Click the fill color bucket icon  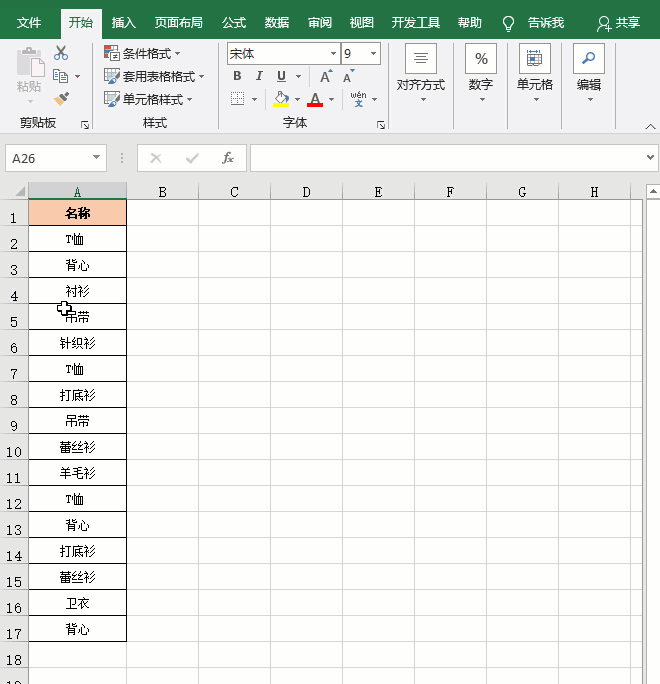click(281, 99)
